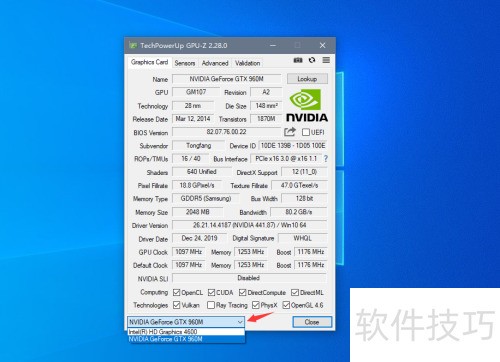Click the Subvendor field Tongfang
The image size is (500, 362).
(199, 146)
